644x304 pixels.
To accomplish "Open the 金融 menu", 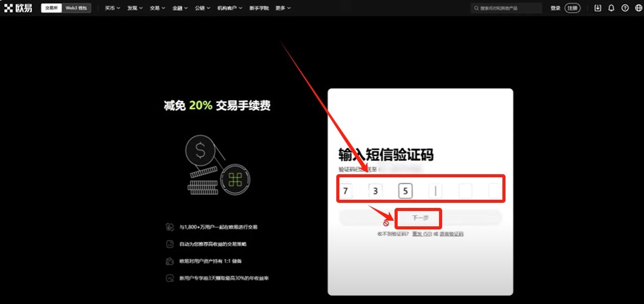I will (x=180, y=8).
